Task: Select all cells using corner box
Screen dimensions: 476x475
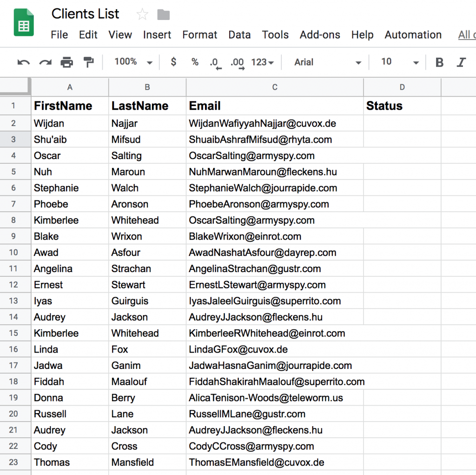Action: click(x=15, y=87)
